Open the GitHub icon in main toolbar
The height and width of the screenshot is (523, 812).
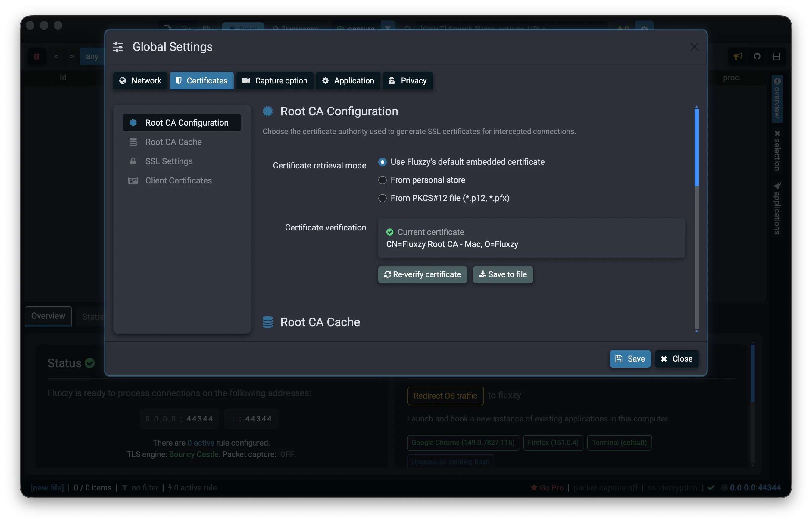[757, 56]
